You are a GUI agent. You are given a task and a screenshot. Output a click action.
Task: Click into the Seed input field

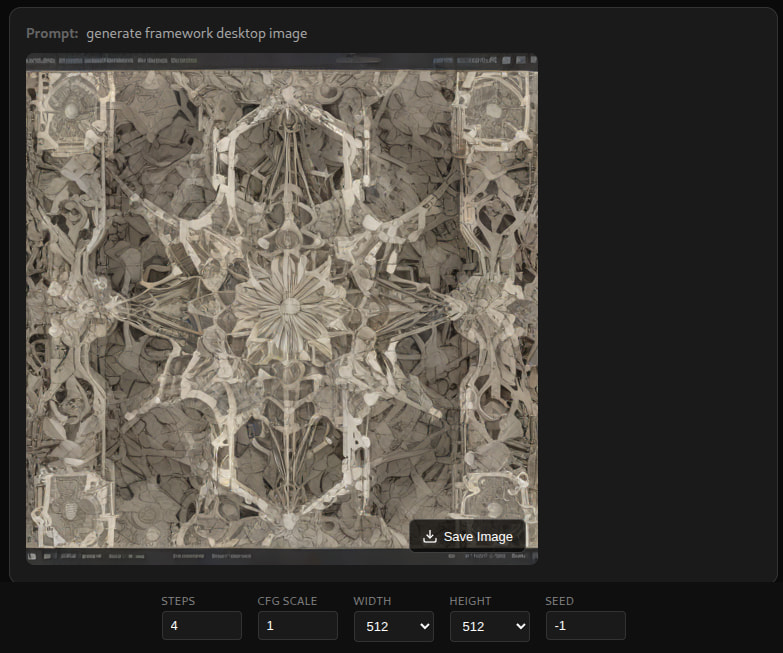(586, 626)
